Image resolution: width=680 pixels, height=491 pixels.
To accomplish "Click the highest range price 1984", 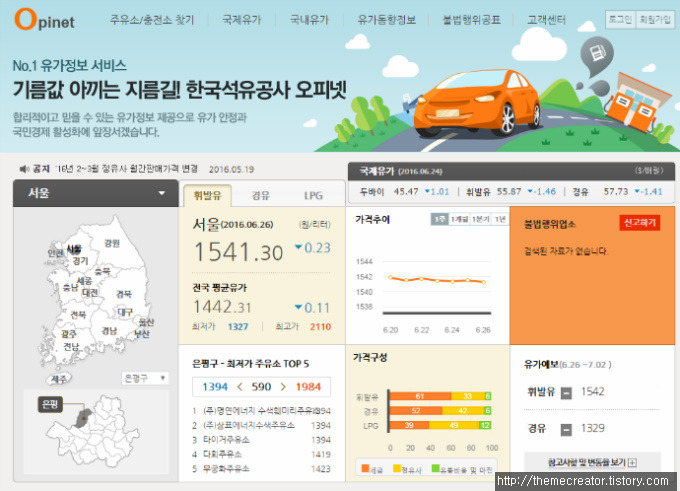I will click(308, 387).
